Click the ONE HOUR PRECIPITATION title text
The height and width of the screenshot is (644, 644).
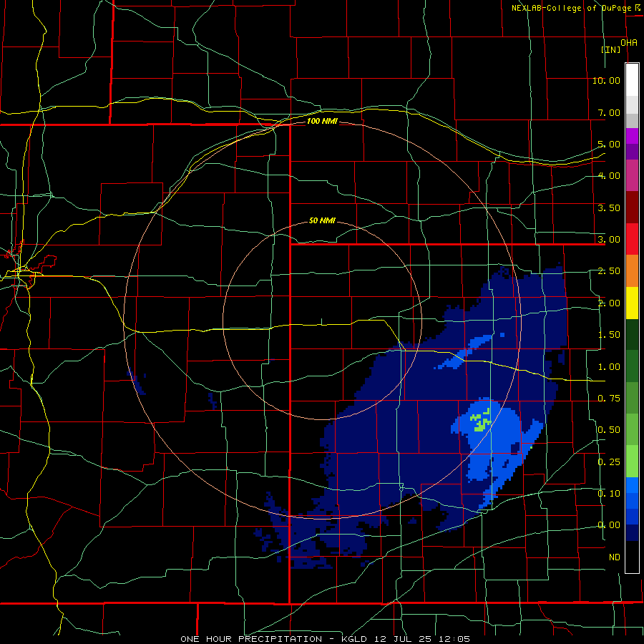point(251,639)
